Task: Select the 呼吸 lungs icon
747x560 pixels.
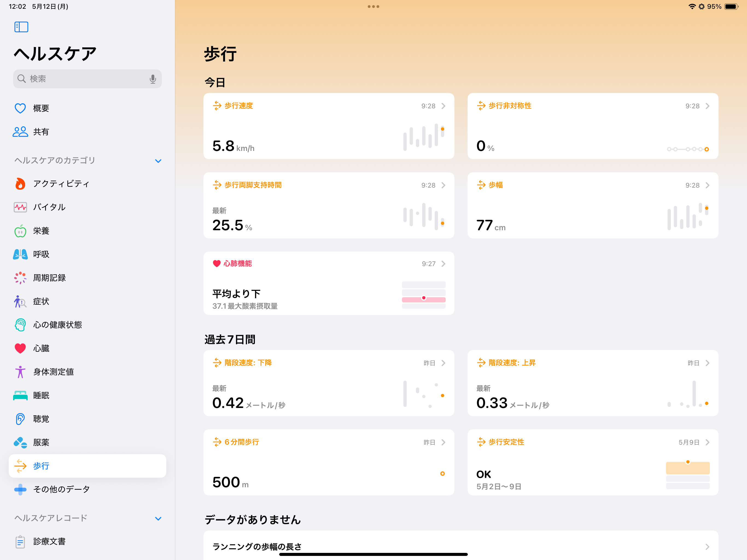Action: 20,254
